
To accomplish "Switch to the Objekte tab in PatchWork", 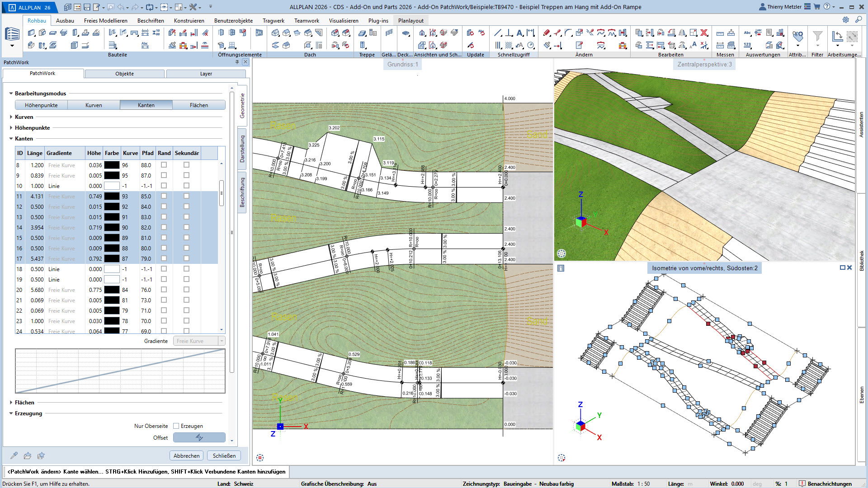I will pos(124,74).
